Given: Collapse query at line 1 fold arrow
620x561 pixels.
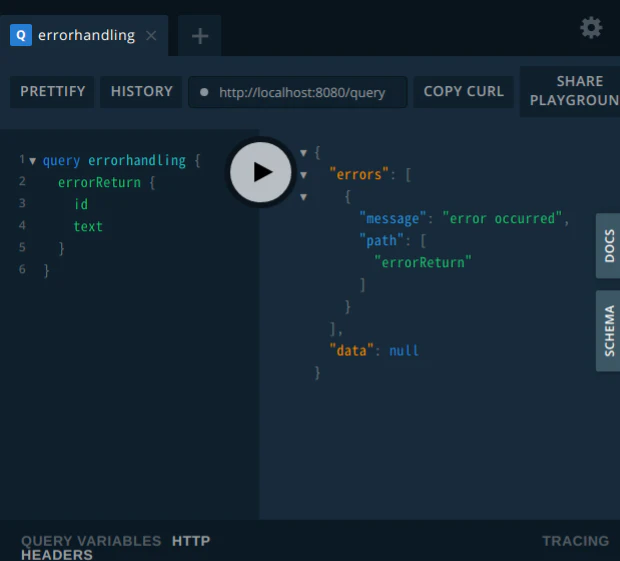Looking at the screenshot, I should click(x=32, y=161).
